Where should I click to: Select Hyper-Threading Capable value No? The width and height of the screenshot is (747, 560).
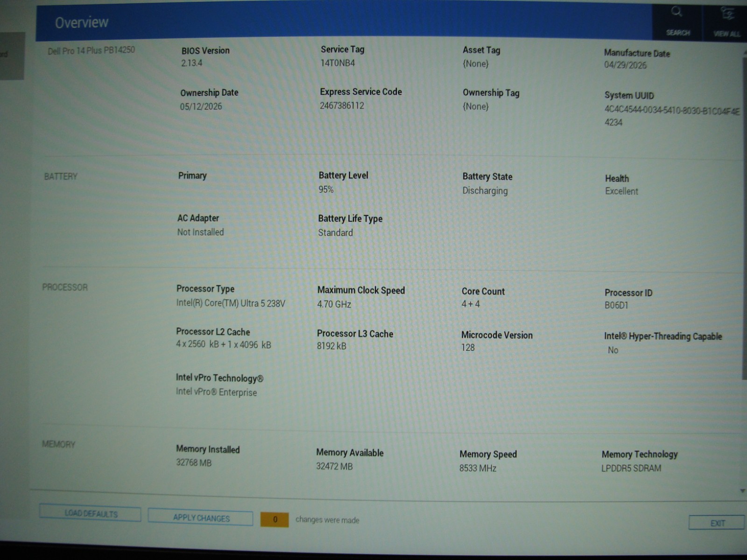tap(613, 350)
